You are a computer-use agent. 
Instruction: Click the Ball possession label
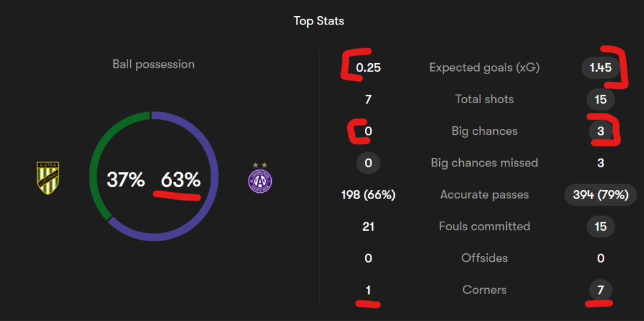pos(153,64)
